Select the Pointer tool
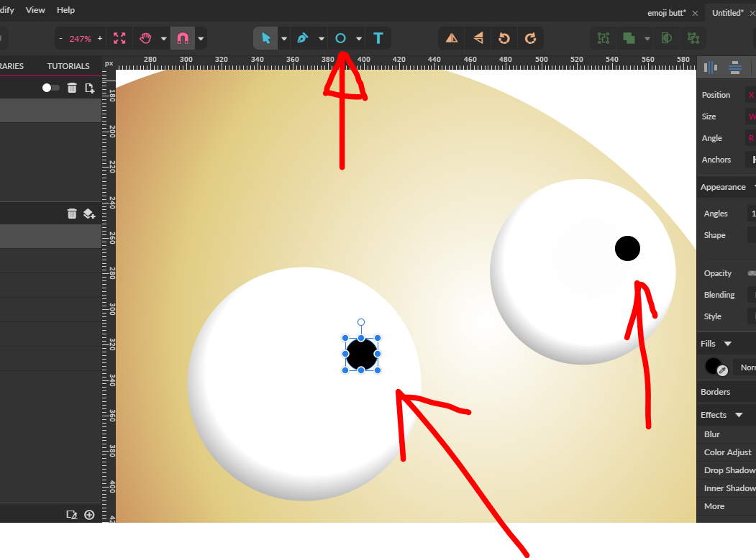Screen dimensions: 756x558 (x=265, y=38)
